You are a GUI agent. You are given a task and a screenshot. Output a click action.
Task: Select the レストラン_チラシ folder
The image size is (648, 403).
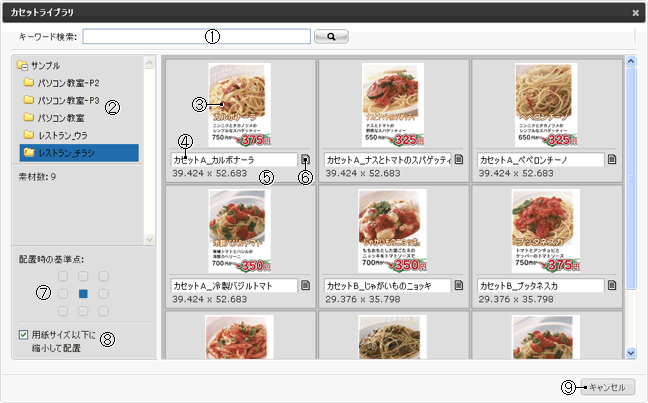click(79, 153)
